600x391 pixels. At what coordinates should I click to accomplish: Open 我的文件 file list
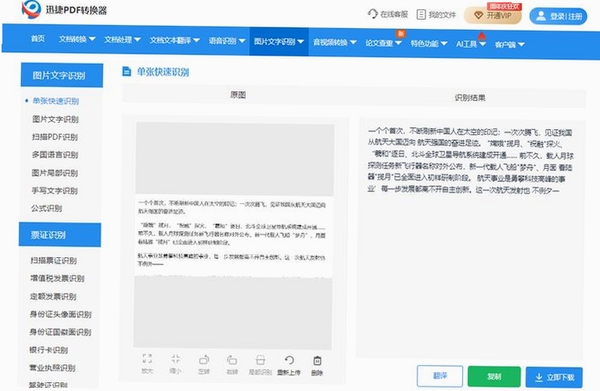pos(436,15)
